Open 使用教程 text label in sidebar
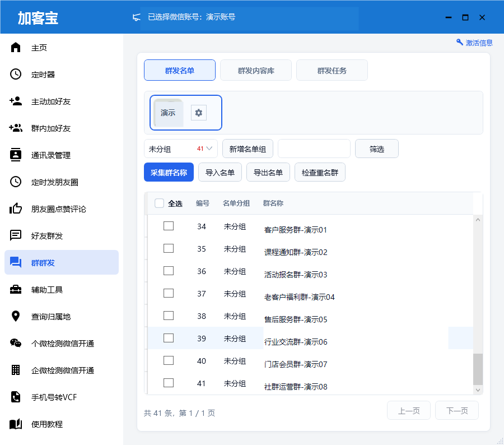This screenshot has width=504, height=445. point(47,424)
